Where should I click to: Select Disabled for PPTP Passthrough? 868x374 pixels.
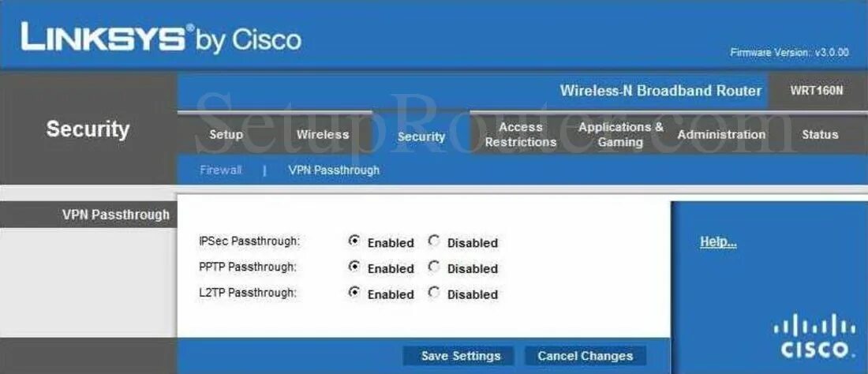click(x=434, y=267)
